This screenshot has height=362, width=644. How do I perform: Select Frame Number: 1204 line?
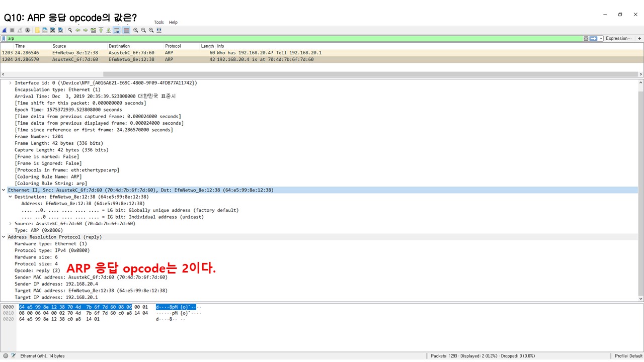point(39,136)
